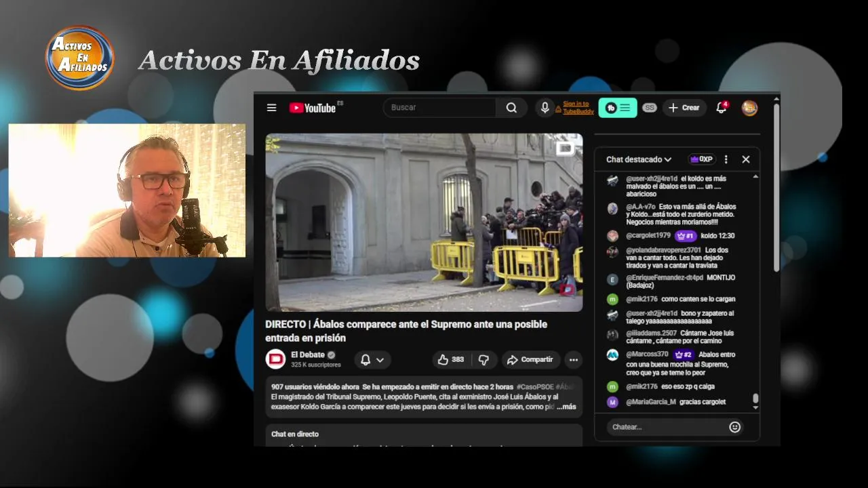This screenshot has height=488, width=868.
Task: Click the @Marcoss370 username
Action: click(x=647, y=354)
